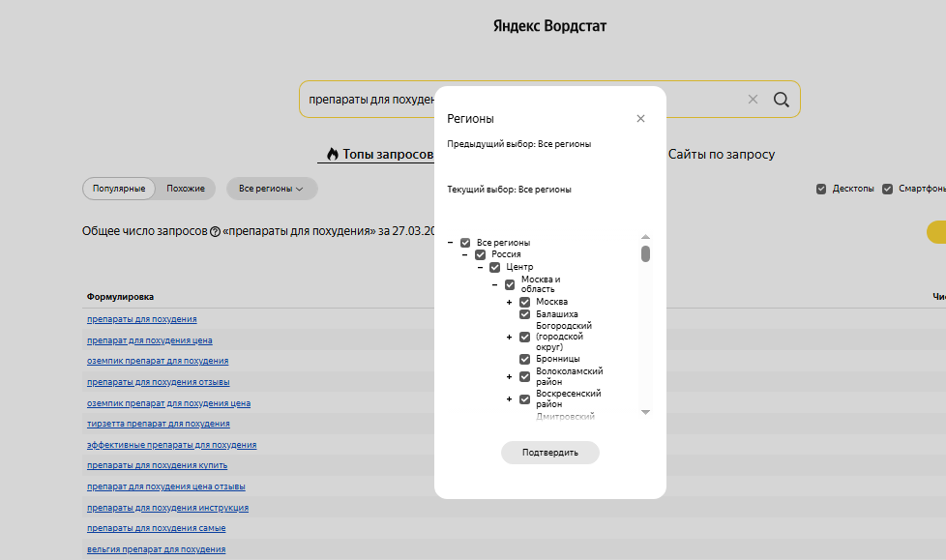This screenshot has height=560, width=946.
Task: Toggle the Центр checkbox
Action: (x=494, y=267)
